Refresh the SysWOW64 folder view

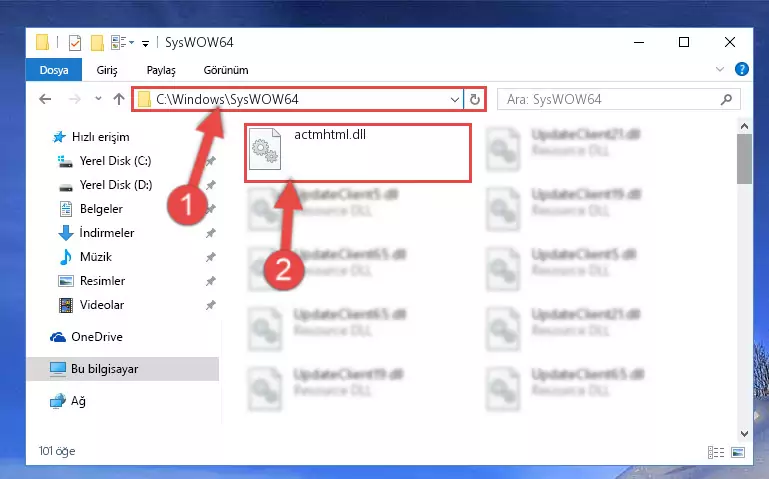474,100
